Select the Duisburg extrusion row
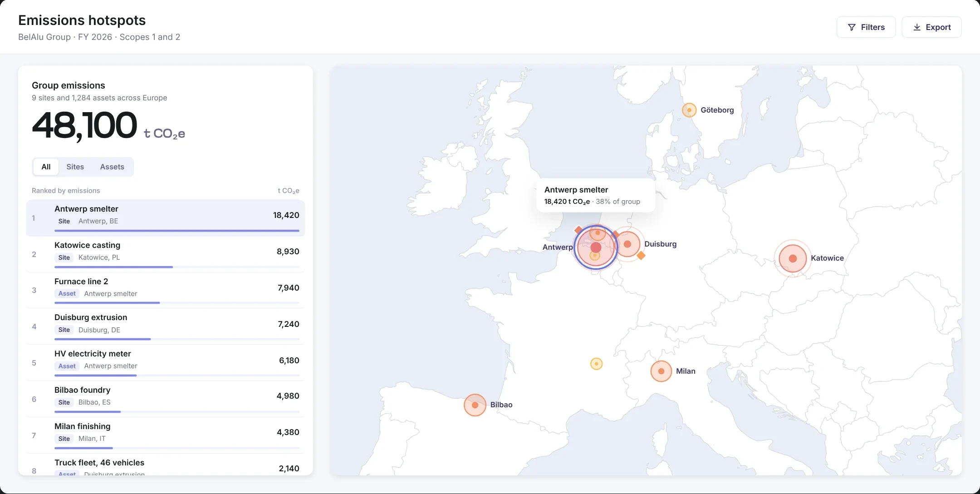980x494 pixels. [166, 326]
